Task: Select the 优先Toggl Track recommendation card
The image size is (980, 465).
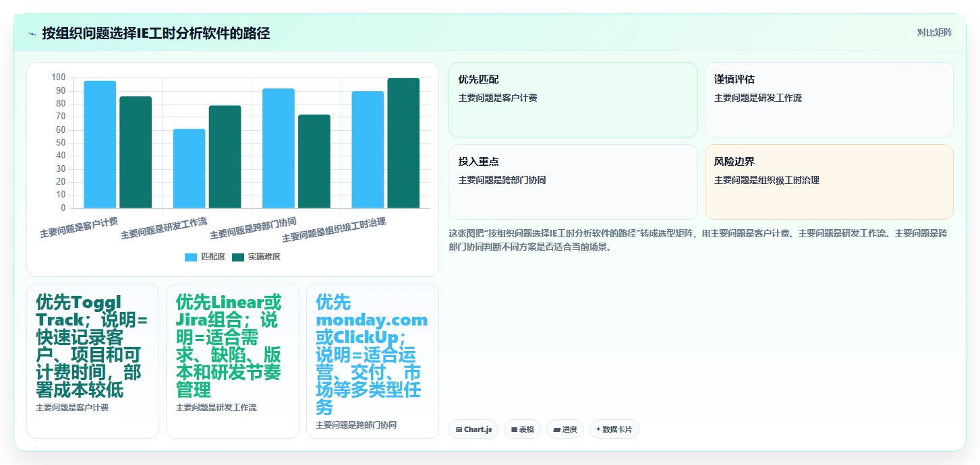Action: (x=92, y=361)
